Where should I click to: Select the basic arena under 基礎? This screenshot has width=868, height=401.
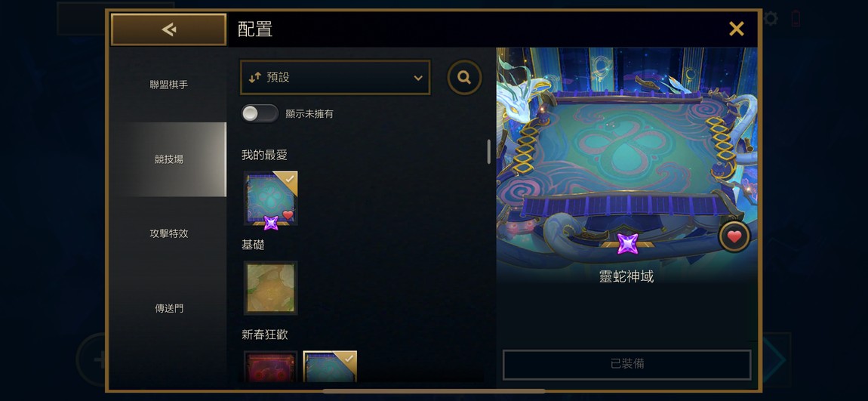click(x=271, y=288)
